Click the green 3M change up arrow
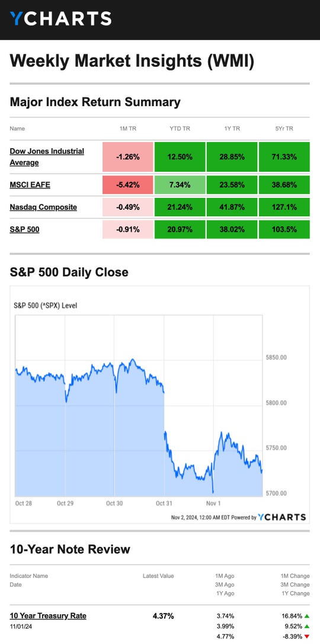Screen dimensions: 320x644 coord(307,626)
